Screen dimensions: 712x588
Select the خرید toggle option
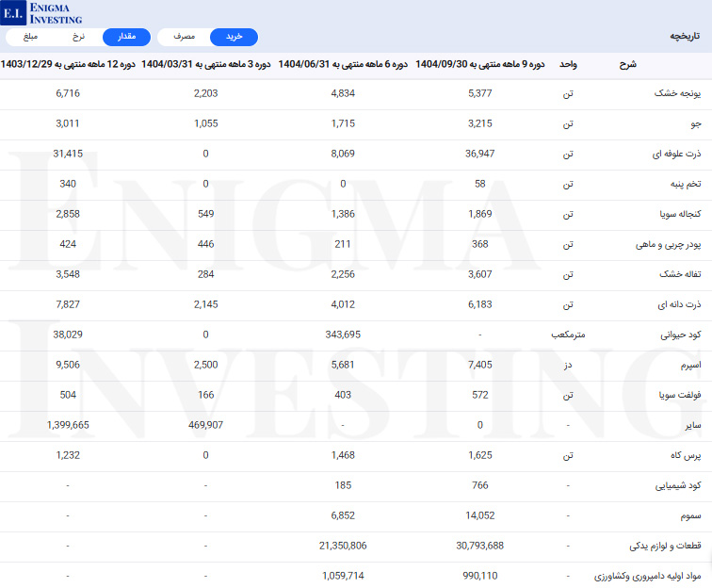point(234,37)
